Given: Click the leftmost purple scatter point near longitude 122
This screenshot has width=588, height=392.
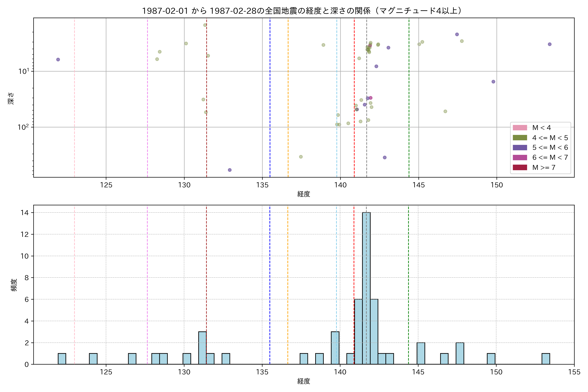Looking at the screenshot, I should click(x=58, y=59).
